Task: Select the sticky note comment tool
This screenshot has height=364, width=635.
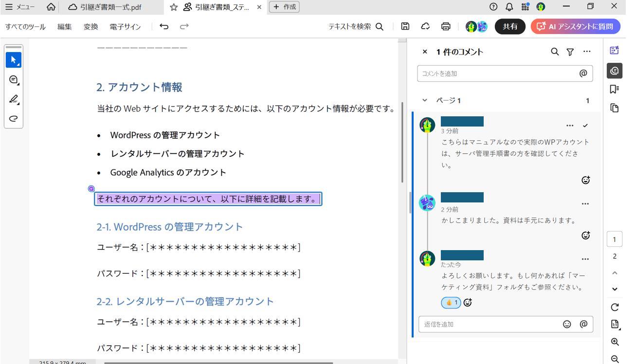Action: [x=13, y=79]
